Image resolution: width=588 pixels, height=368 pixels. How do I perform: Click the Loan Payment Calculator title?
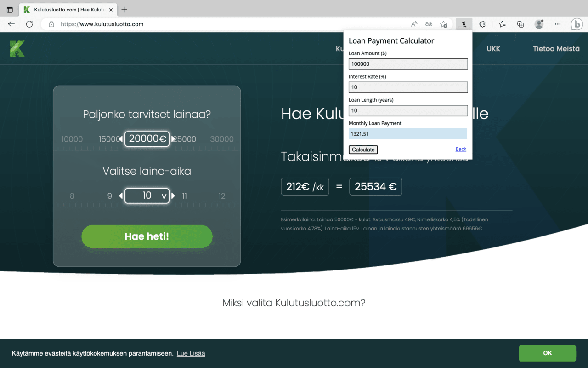pos(391,41)
